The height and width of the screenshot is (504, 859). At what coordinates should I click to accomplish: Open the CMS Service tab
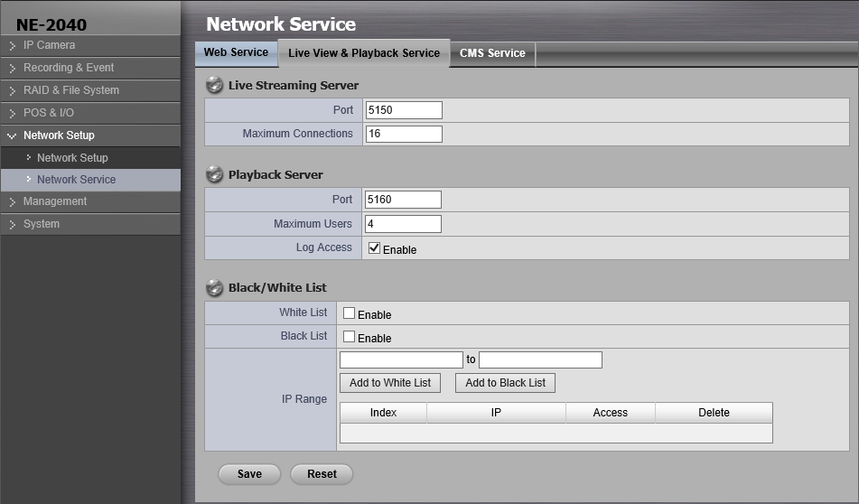[x=492, y=53]
